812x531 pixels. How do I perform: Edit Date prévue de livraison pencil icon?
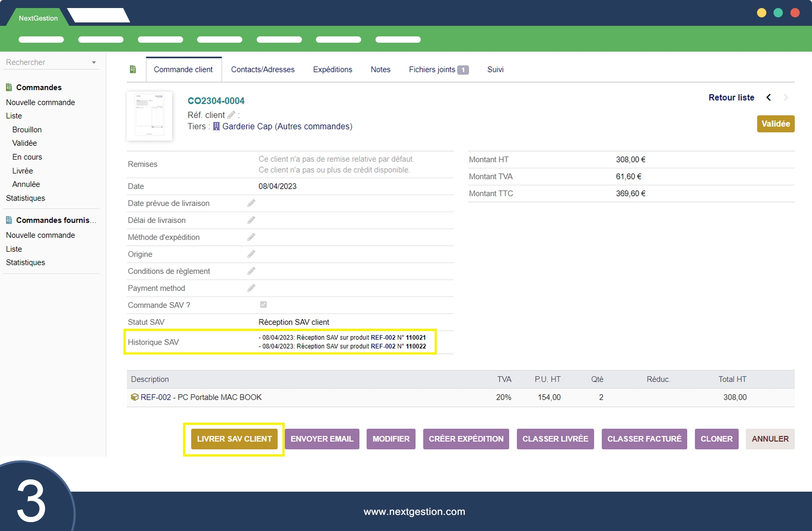[251, 203]
